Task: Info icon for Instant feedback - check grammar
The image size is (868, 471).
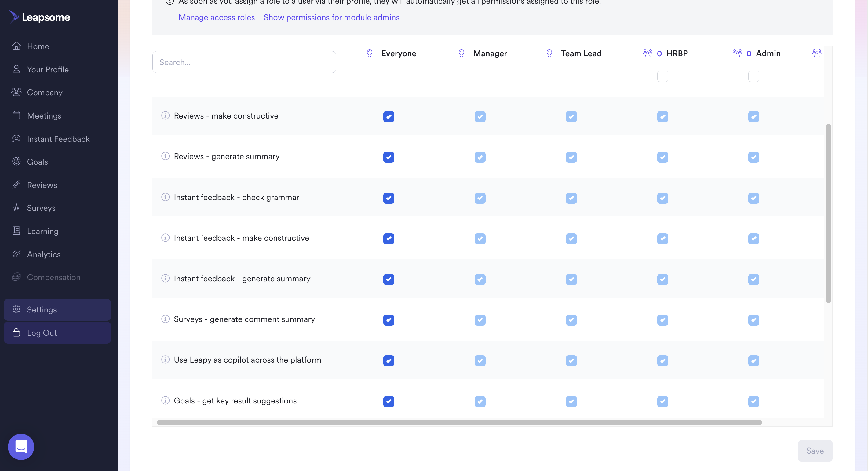Action: pos(165,197)
